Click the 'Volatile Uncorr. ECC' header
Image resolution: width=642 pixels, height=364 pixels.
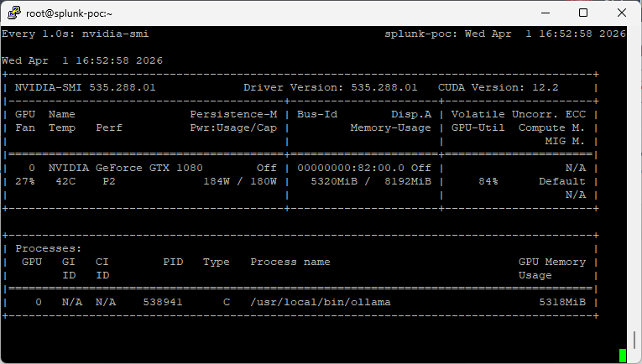[519, 114]
